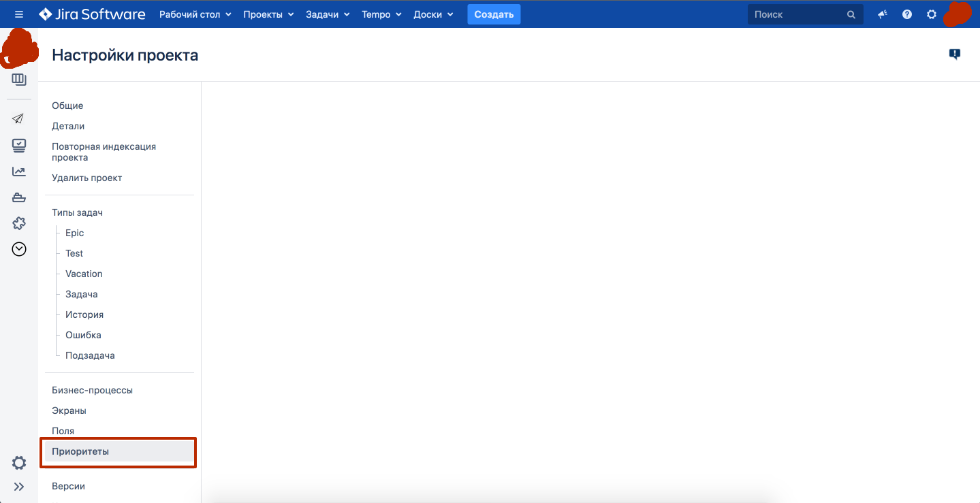Open the Удалить проект link
The width and height of the screenshot is (980, 503).
point(86,178)
